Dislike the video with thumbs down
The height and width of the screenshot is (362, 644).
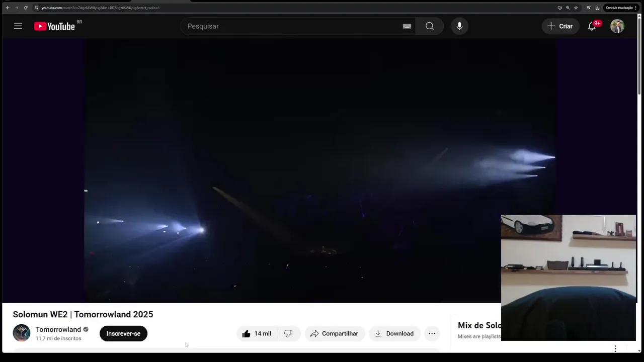pos(289,333)
